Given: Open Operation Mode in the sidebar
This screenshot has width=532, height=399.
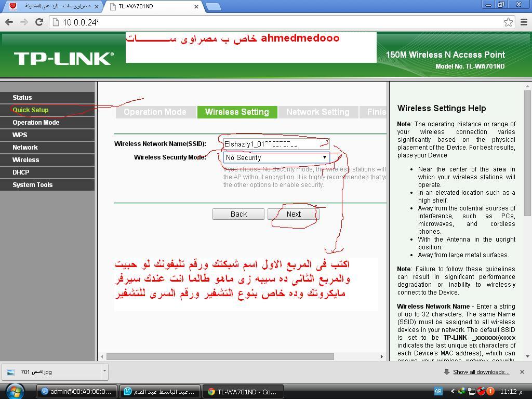Looking at the screenshot, I should pos(47,123).
